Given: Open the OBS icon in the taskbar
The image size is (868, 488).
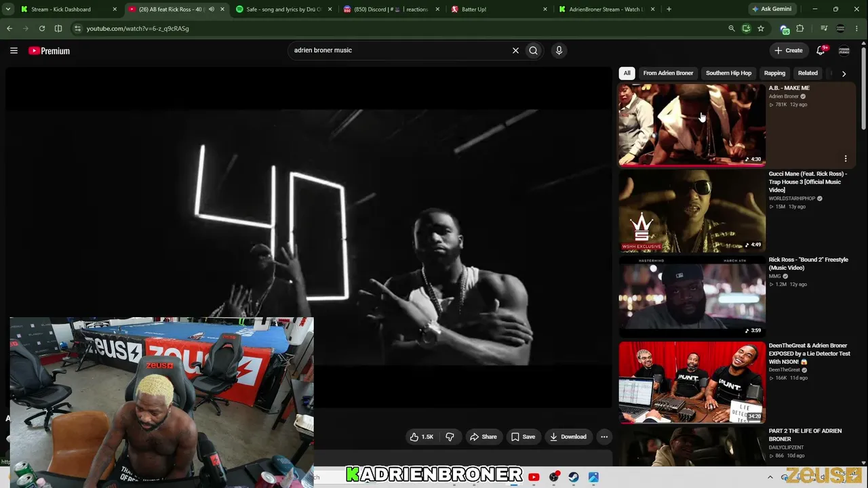Looking at the screenshot, I should 554,477.
